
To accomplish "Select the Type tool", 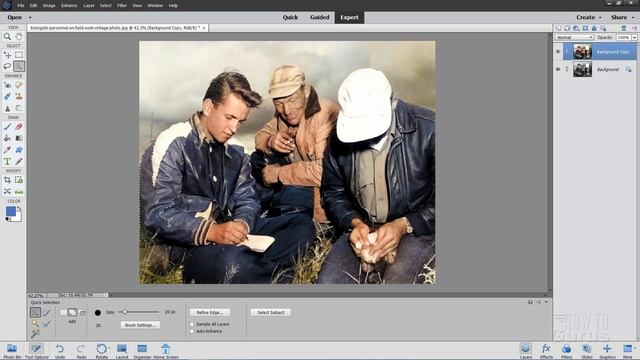I will point(7,161).
